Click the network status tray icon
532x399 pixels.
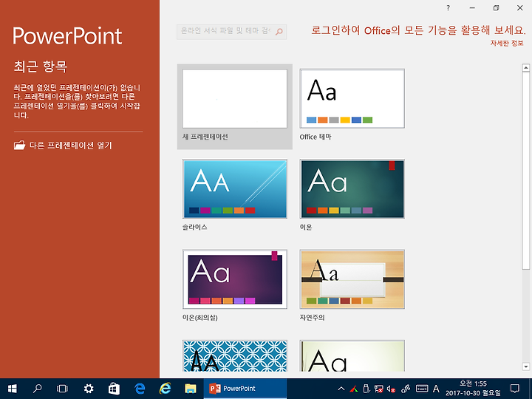pyautogui.click(x=378, y=389)
